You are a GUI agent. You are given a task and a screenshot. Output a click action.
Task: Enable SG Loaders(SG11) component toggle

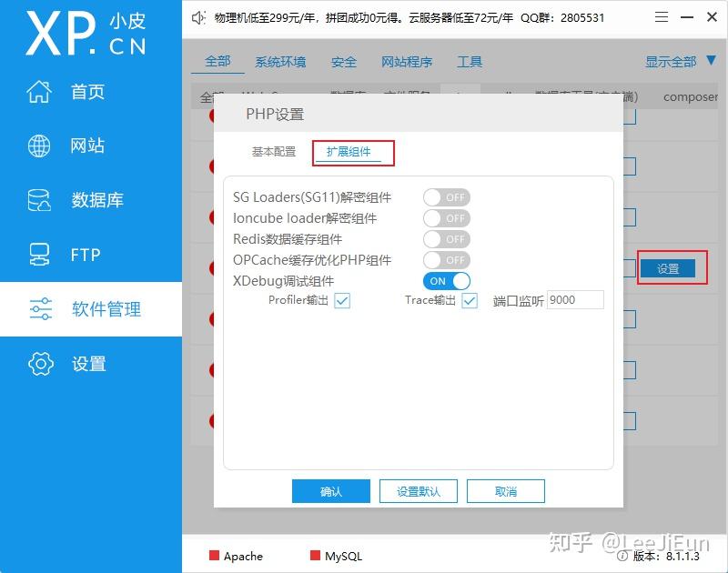447,197
